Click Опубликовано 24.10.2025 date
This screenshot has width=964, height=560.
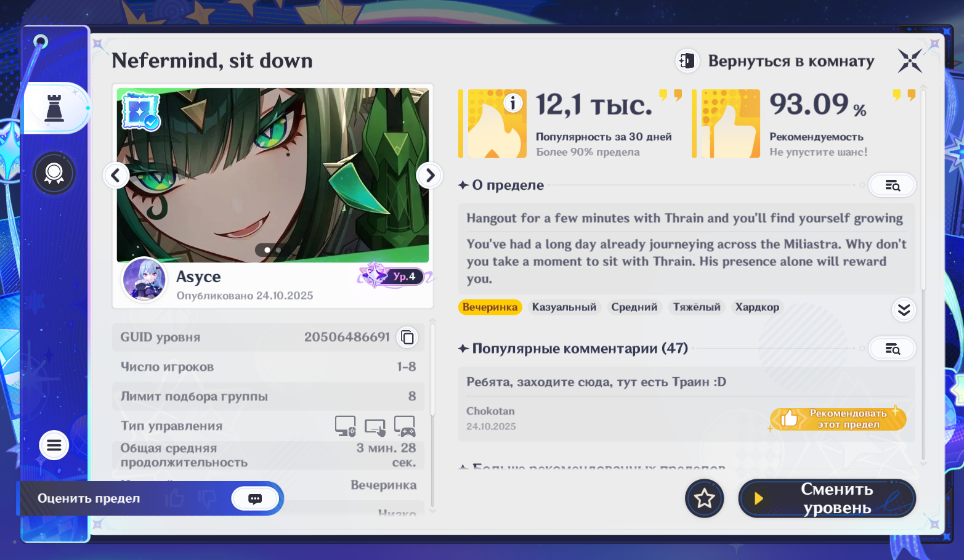click(245, 296)
